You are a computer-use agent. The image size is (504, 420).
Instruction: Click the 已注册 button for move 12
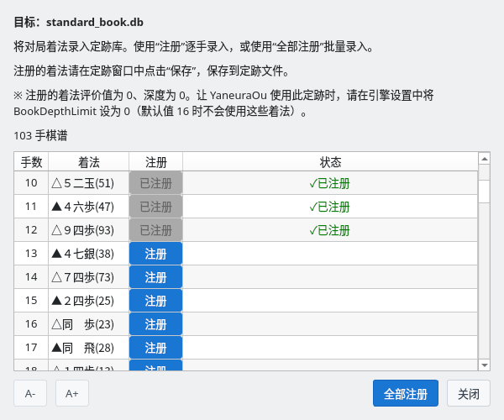click(156, 230)
